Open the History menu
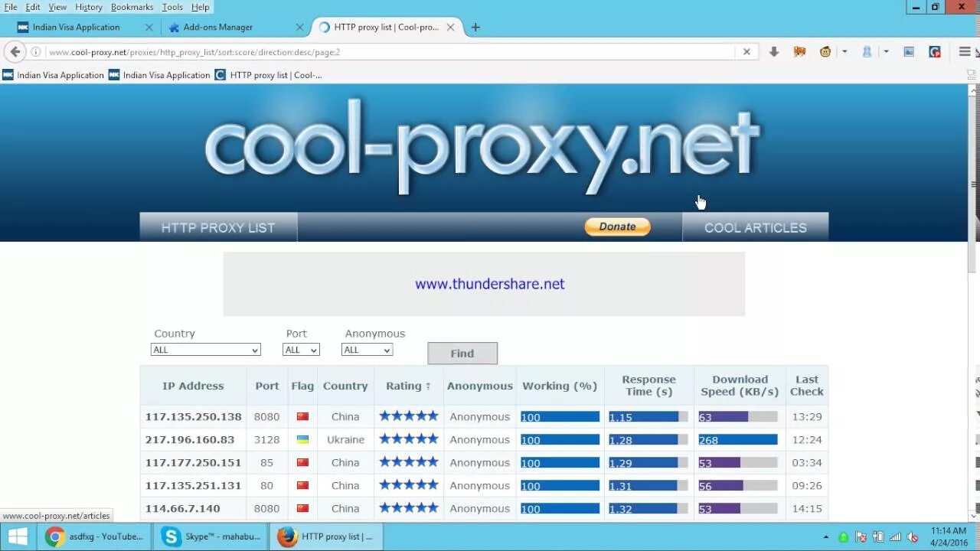980x551 pixels. coord(89,7)
